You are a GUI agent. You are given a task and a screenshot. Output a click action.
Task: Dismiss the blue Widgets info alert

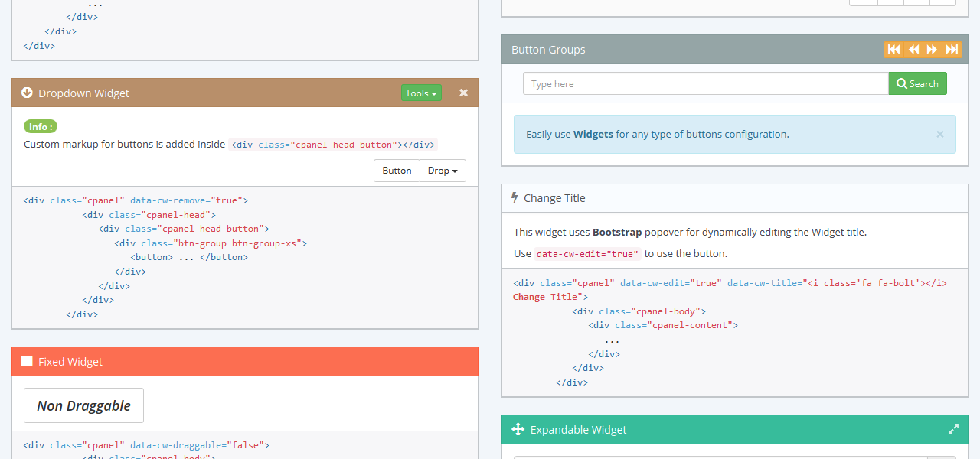(940, 134)
